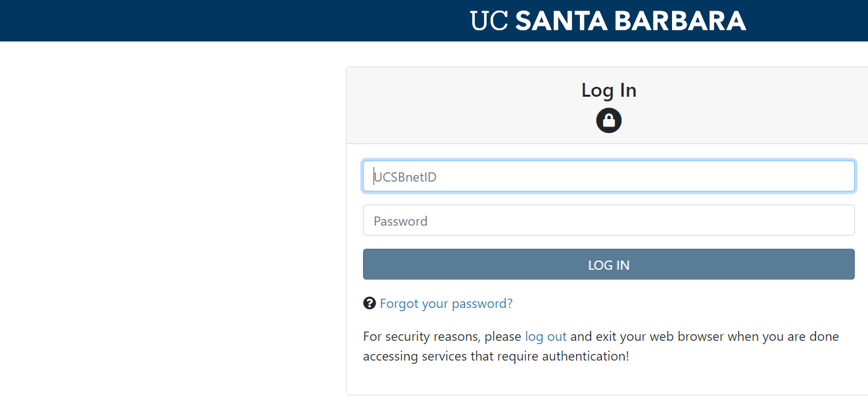Viewport: 868px width, 402px height.
Task: Click the UC Santa Barbara header logo
Action: (x=608, y=21)
